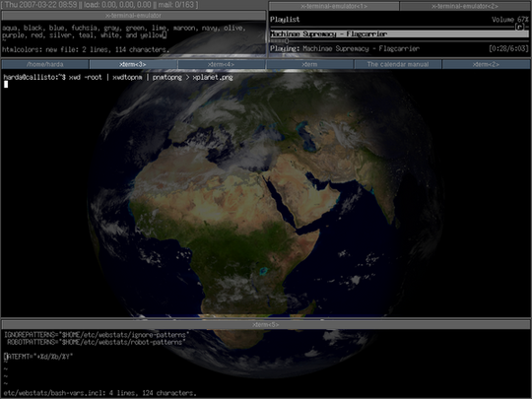Image resolution: width=532 pixels, height=399 pixels.
Task: Focus the xterm<5> frame title bar
Action: (x=266, y=325)
